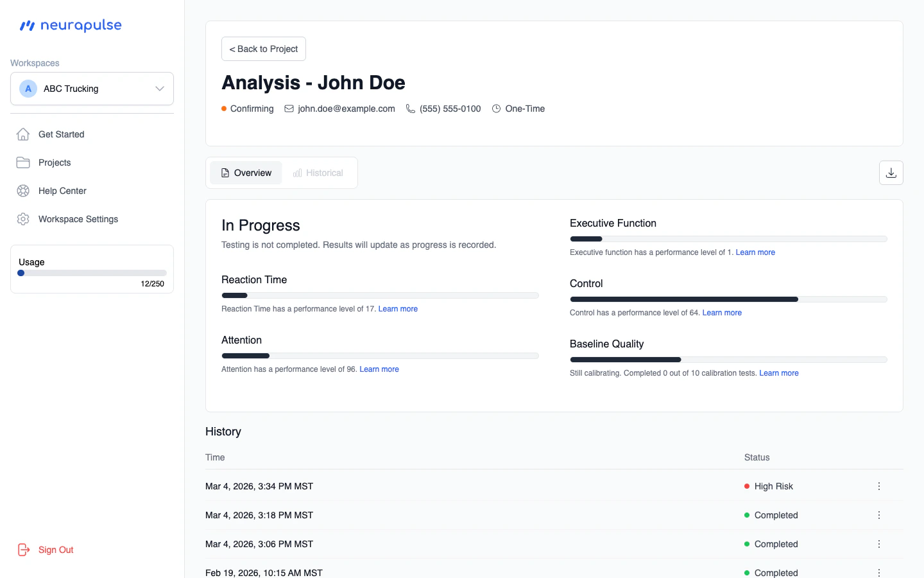Click the folder icon next to Projects
The height and width of the screenshot is (578, 924).
coord(23,162)
